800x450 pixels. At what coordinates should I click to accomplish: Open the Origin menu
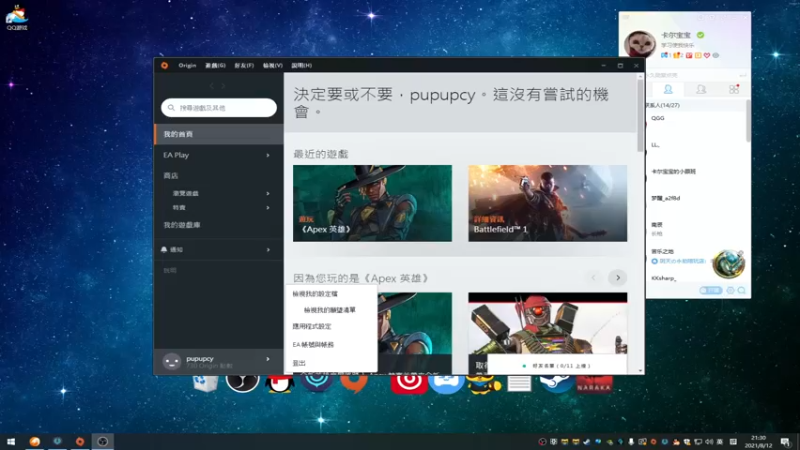(x=187, y=65)
